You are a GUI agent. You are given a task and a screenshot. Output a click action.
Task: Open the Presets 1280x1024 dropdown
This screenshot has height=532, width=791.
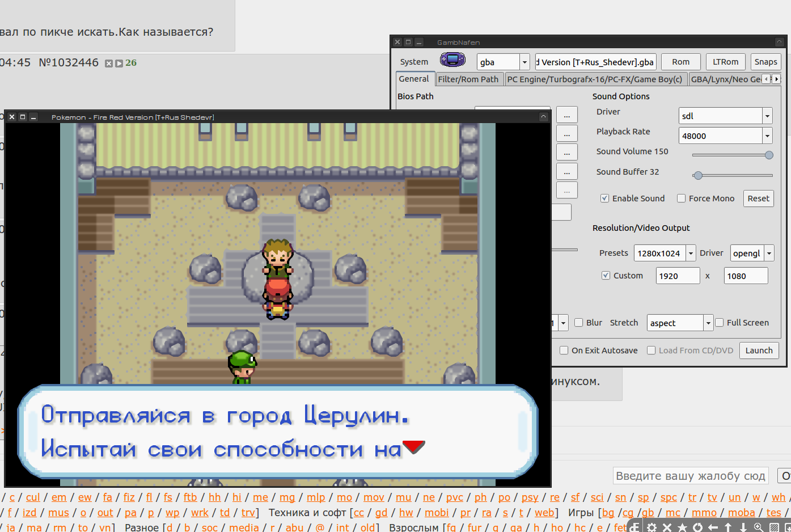[691, 253]
